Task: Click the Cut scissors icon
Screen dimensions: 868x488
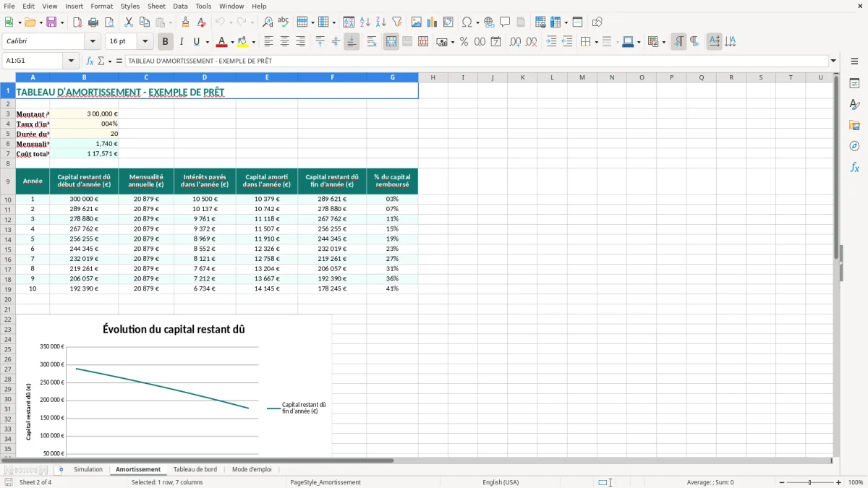Action: tap(129, 22)
